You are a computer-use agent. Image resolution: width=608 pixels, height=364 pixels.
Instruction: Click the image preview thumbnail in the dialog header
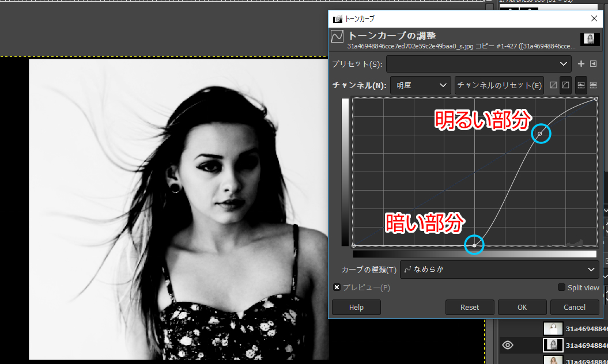click(x=590, y=39)
